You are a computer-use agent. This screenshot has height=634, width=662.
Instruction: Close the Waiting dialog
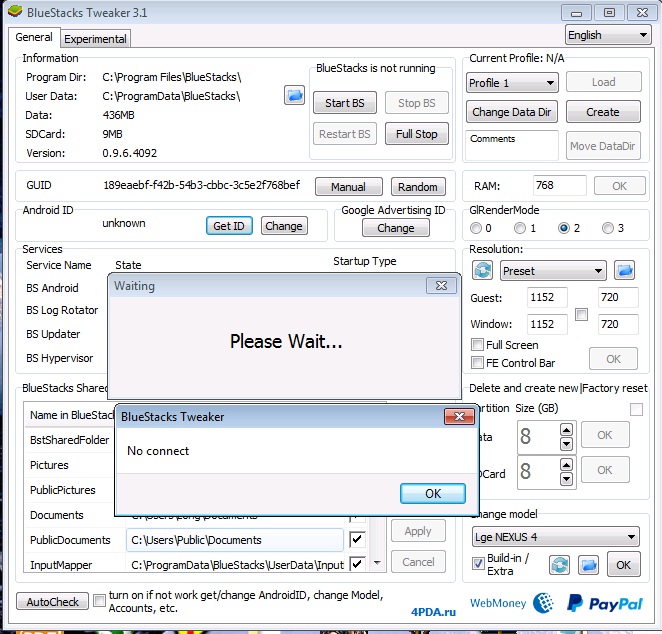point(441,286)
